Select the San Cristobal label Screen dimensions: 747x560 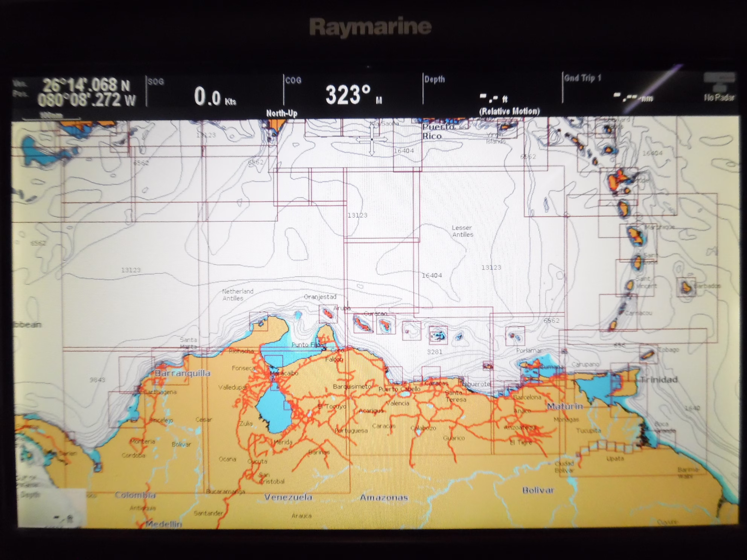point(271,478)
